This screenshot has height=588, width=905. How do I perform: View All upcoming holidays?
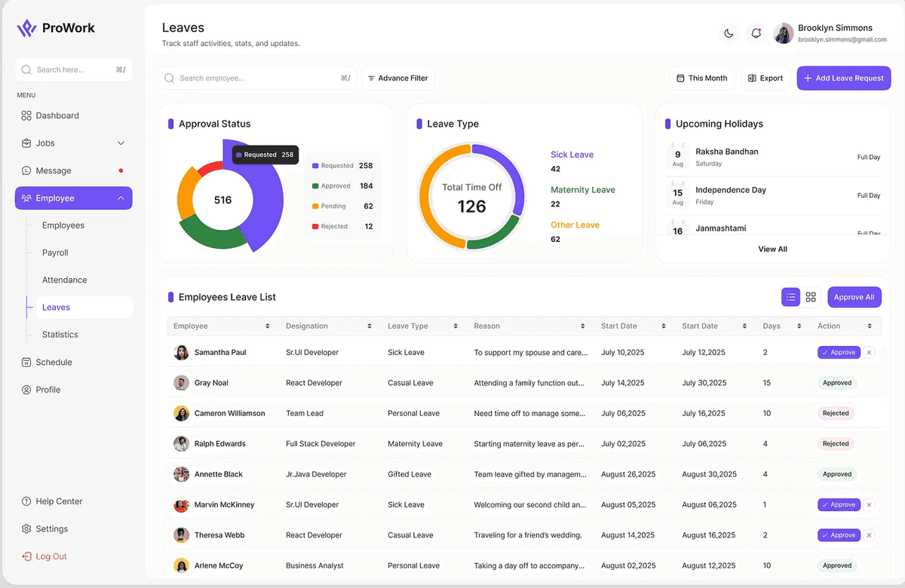tap(772, 248)
